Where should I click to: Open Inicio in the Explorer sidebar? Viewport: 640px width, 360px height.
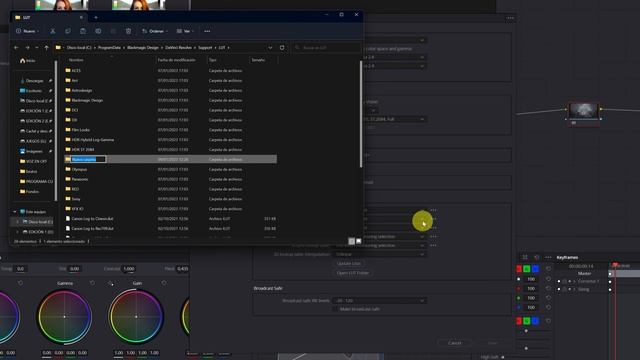click(x=27, y=60)
